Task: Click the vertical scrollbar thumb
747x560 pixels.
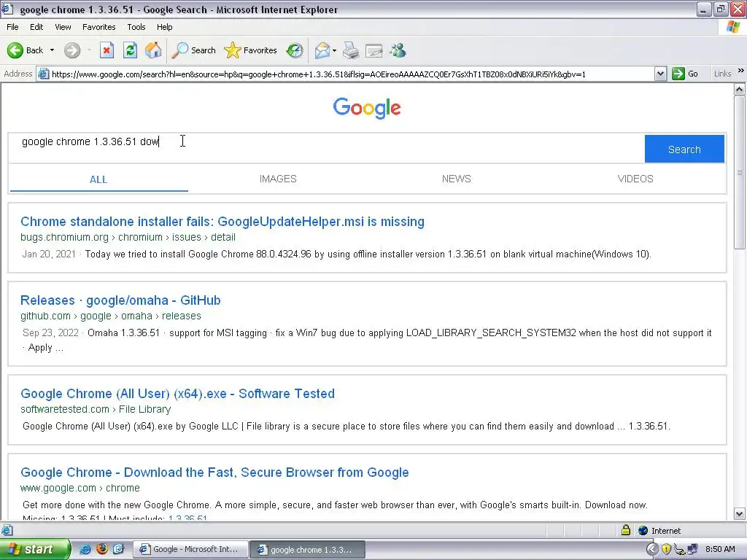Action: [740, 172]
